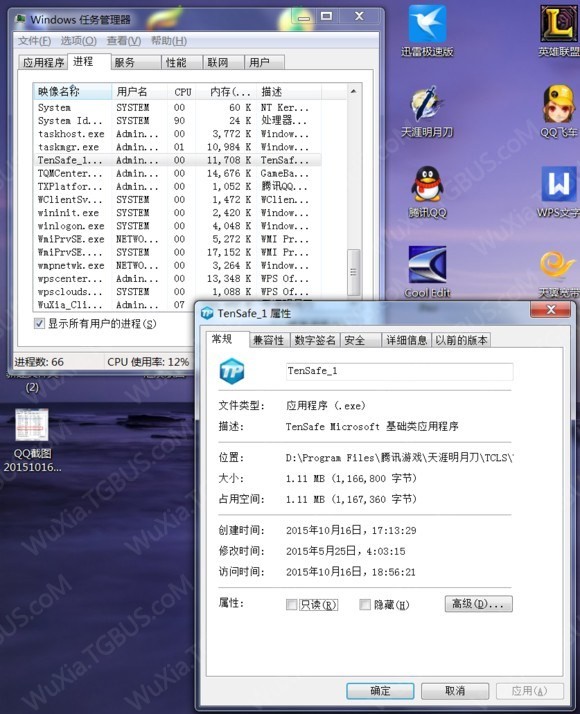Select the TenSafe_1... process row
This screenshot has height=714, width=580.
click(x=178, y=160)
